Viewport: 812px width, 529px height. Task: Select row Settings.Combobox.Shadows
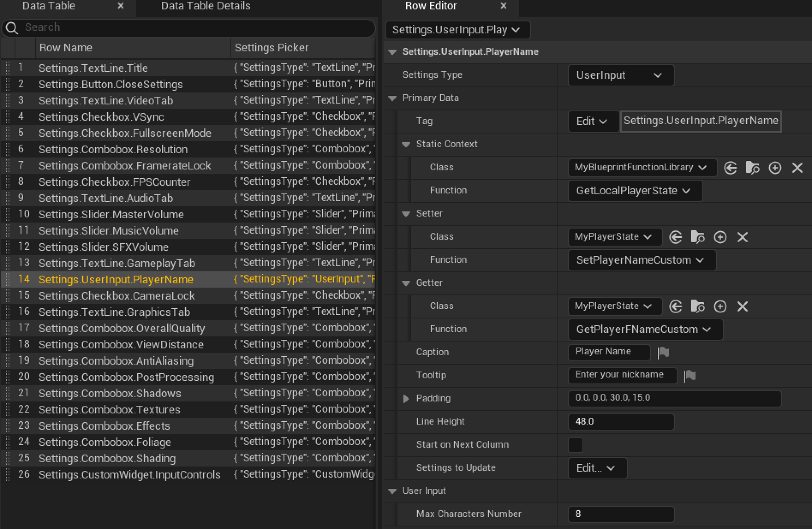[110, 393]
